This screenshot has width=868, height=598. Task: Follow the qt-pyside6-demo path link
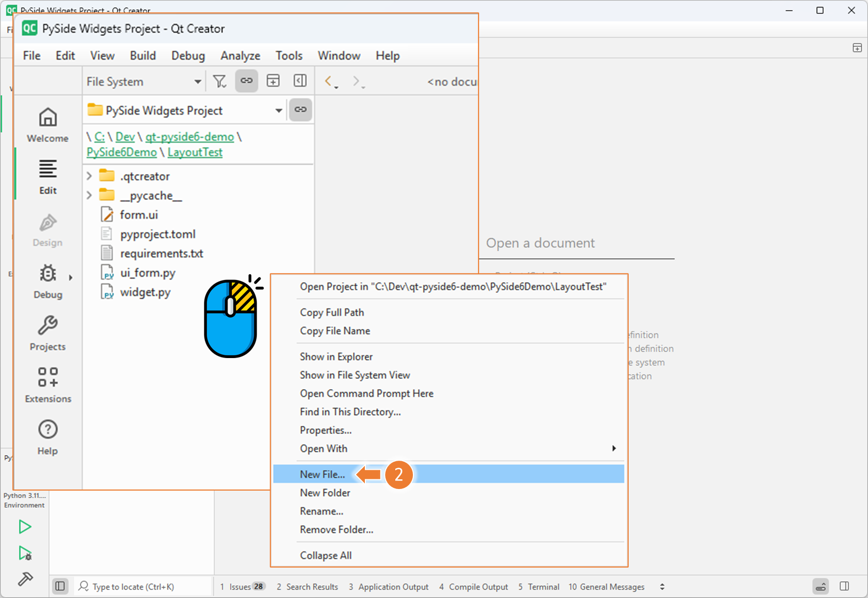click(x=190, y=137)
